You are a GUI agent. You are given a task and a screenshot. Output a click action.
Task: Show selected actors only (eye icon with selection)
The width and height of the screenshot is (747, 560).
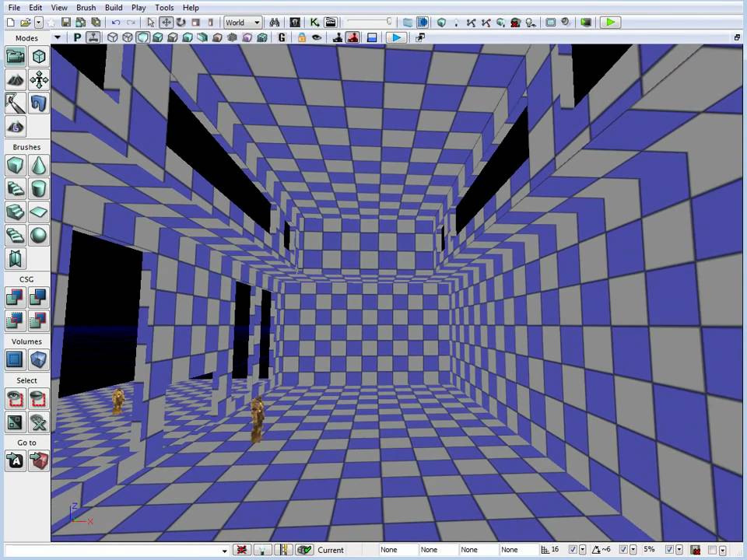pos(16,399)
